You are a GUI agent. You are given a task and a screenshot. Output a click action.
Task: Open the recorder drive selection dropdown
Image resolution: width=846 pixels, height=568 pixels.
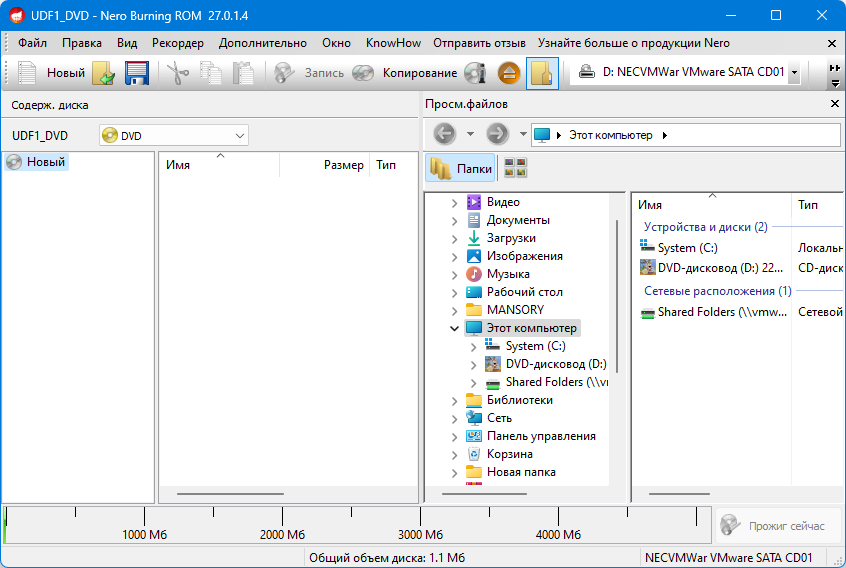[794, 73]
